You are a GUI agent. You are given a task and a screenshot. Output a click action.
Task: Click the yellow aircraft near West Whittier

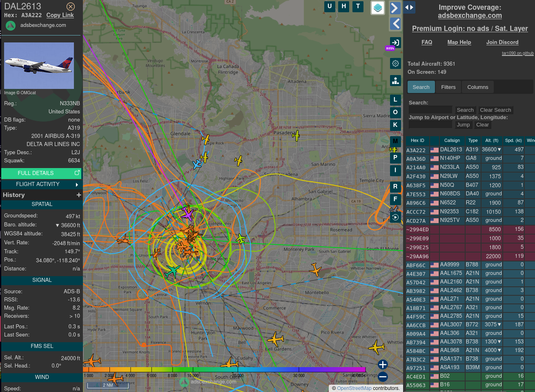pos(377,347)
